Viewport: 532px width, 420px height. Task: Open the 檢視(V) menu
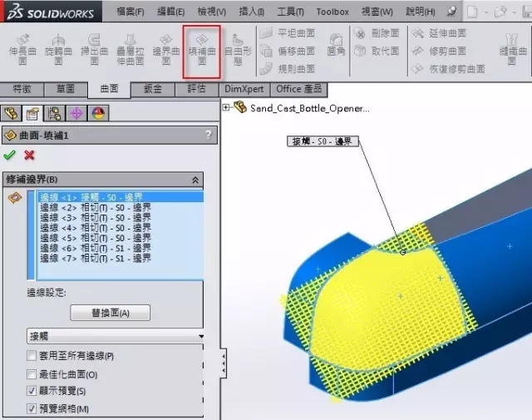212,12
